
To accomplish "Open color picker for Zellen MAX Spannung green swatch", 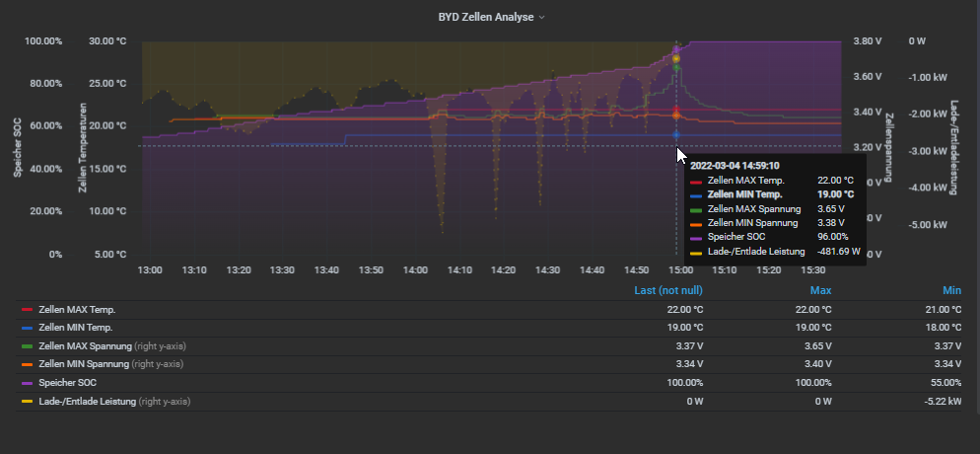I will 27,345.
